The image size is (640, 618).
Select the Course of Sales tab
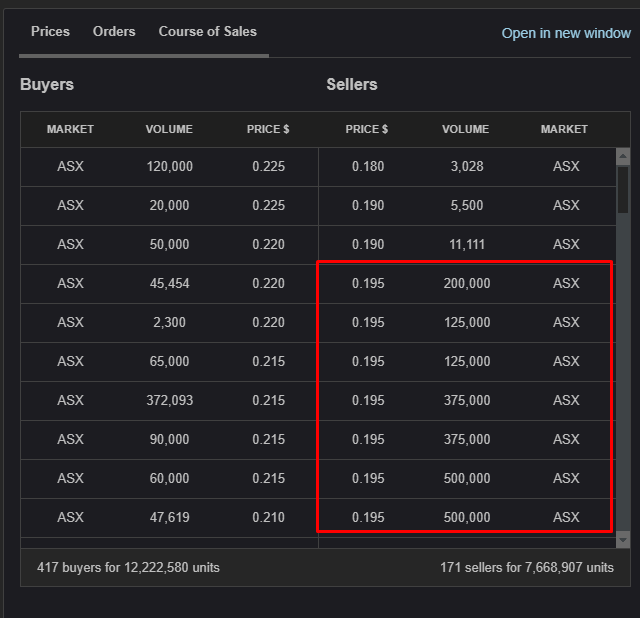(x=207, y=32)
